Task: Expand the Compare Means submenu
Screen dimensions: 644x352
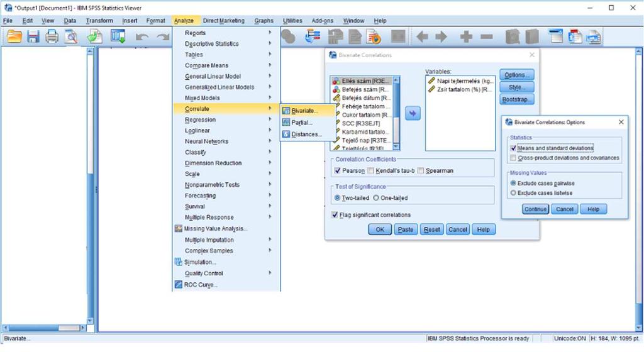Action: (226, 65)
